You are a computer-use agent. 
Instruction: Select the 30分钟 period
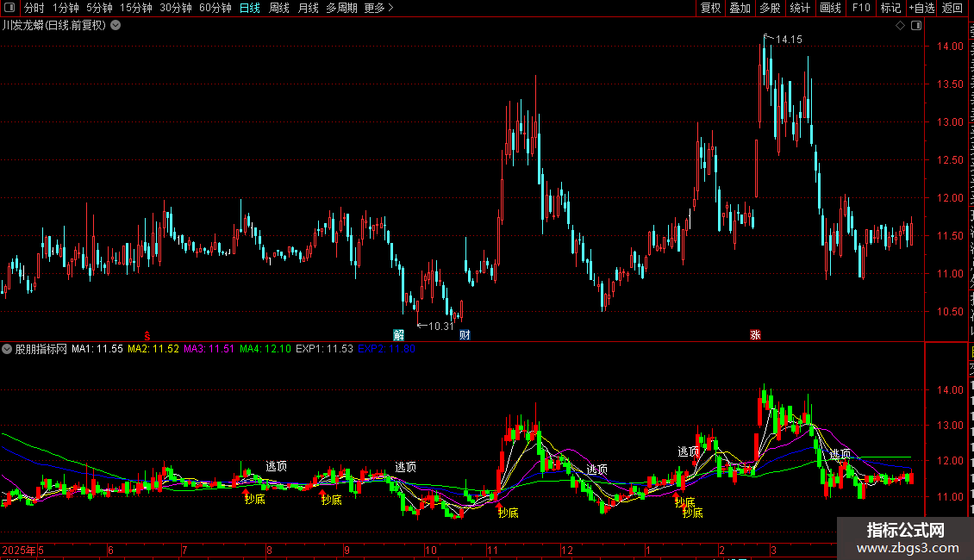click(176, 8)
